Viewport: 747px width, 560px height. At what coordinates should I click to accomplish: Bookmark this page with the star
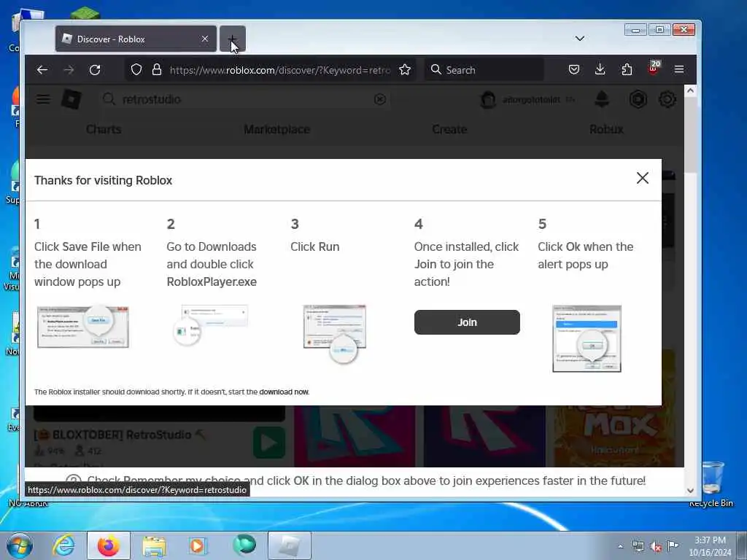tap(405, 70)
